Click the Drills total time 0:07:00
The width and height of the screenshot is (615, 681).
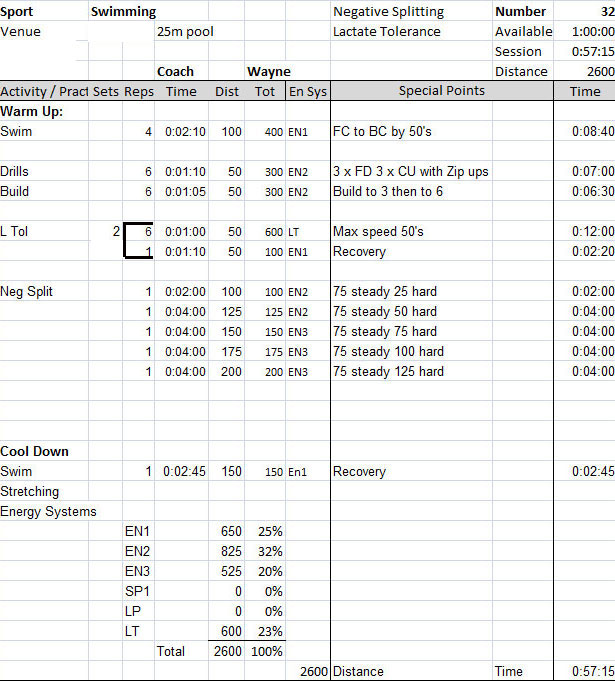593,172
